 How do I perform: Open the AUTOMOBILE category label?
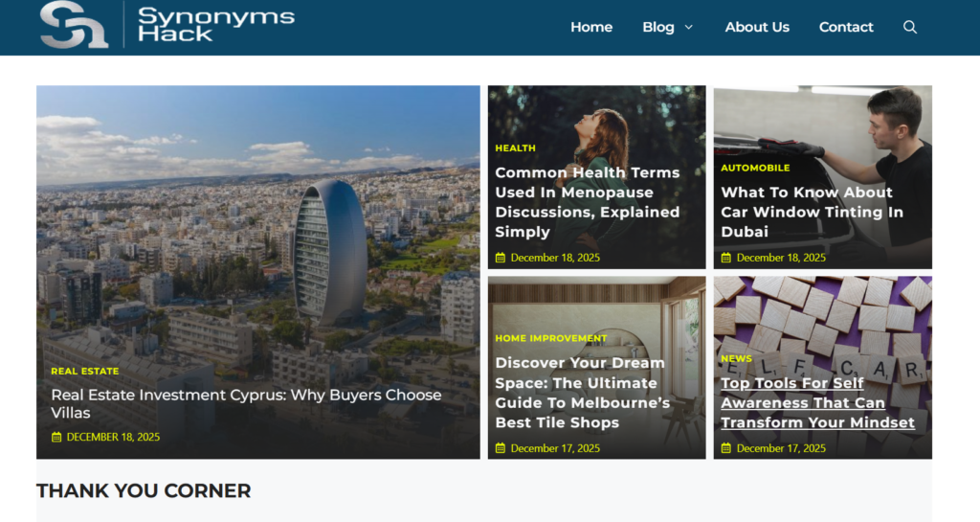click(755, 168)
